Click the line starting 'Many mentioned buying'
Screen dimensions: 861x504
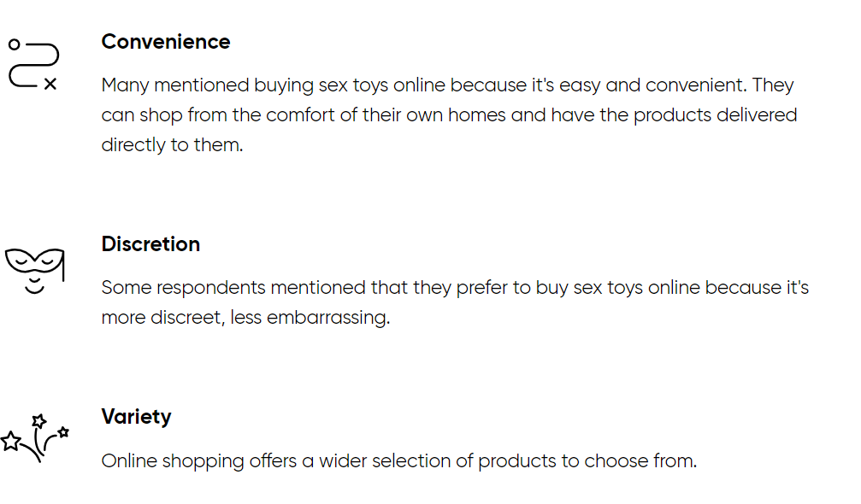point(447,85)
